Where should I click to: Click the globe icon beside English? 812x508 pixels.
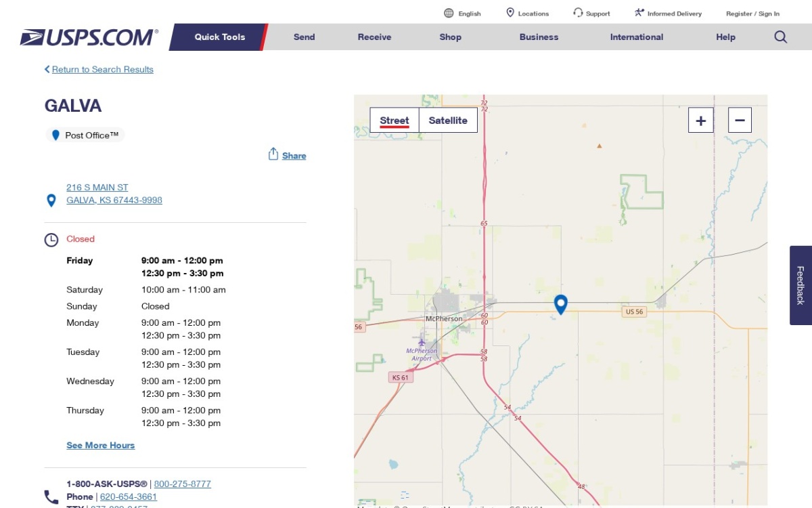click(449, 13)
